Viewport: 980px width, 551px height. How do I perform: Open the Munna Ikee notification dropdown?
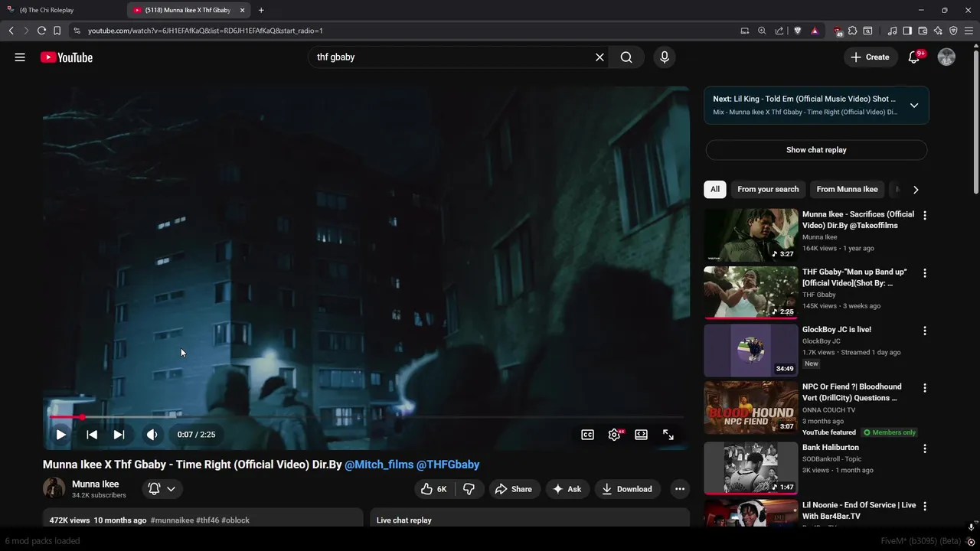point(162,489)
